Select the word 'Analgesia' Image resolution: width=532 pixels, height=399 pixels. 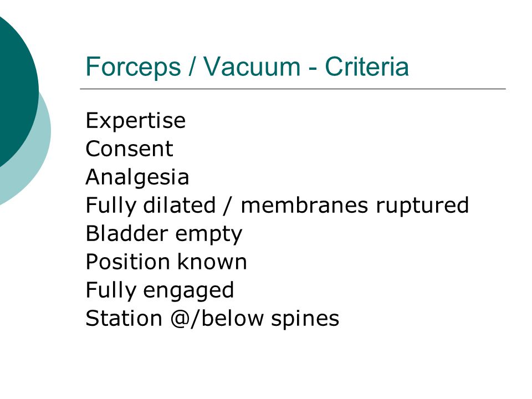click(137, 177)
